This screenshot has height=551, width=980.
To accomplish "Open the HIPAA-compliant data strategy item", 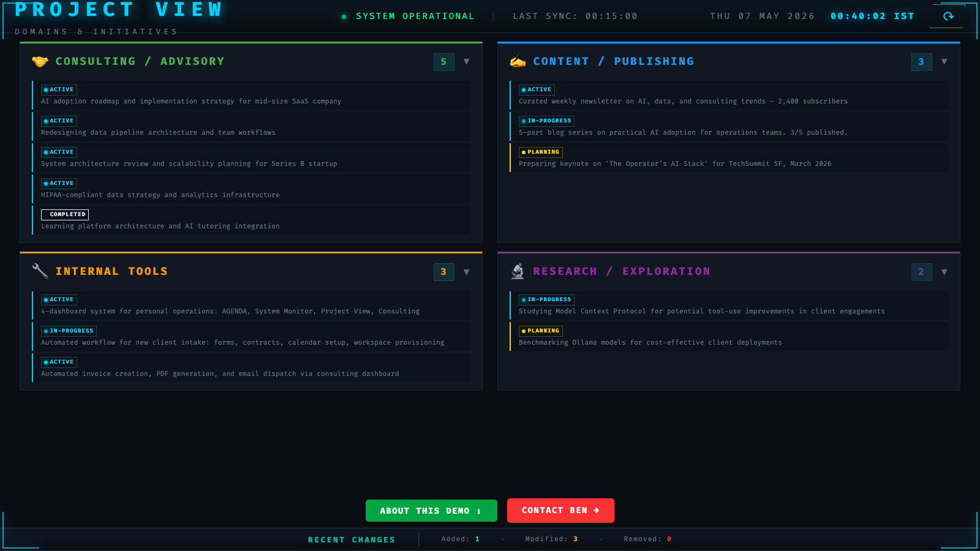I will pyautogui.click(x=251, y=189).
